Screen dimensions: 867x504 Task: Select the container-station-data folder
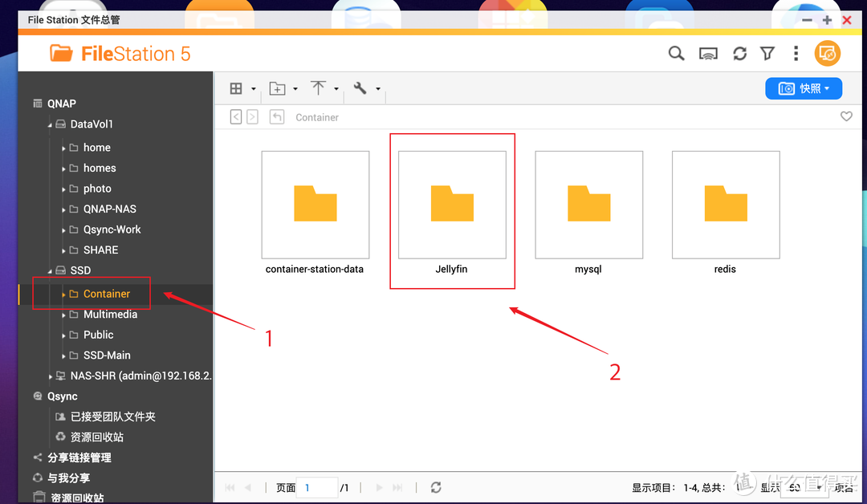pos(315,213)
